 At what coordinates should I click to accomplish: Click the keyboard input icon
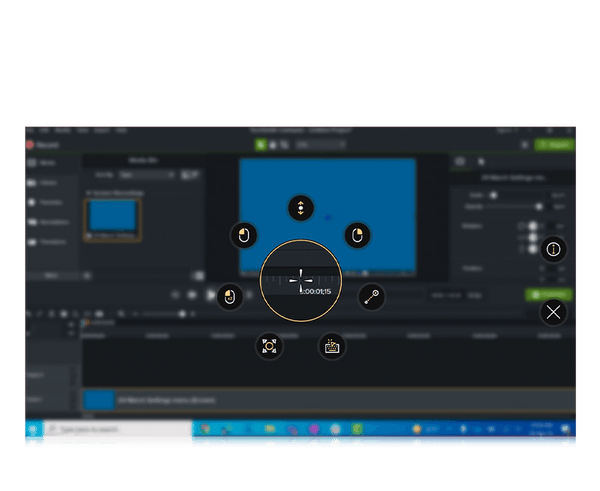point(331,346)
